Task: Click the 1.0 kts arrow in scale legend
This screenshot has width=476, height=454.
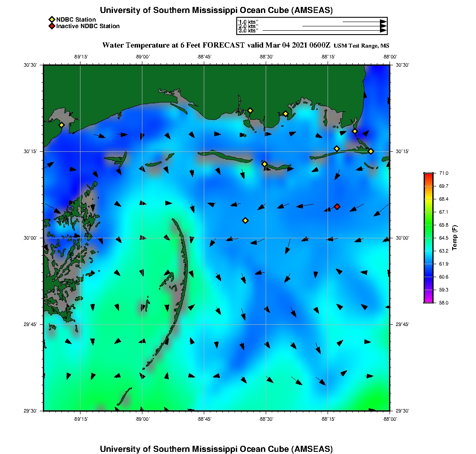Action: pos(363,21)
